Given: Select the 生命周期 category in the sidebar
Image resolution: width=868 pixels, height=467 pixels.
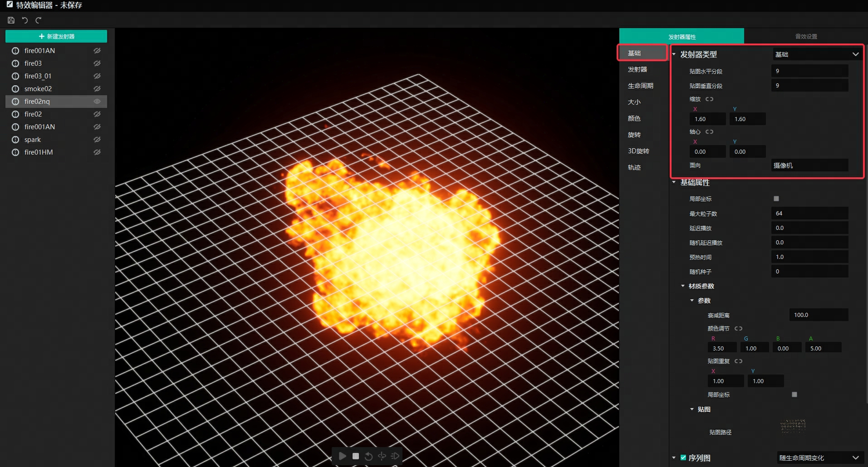Looking at the screenshot, I should (640, 86).
